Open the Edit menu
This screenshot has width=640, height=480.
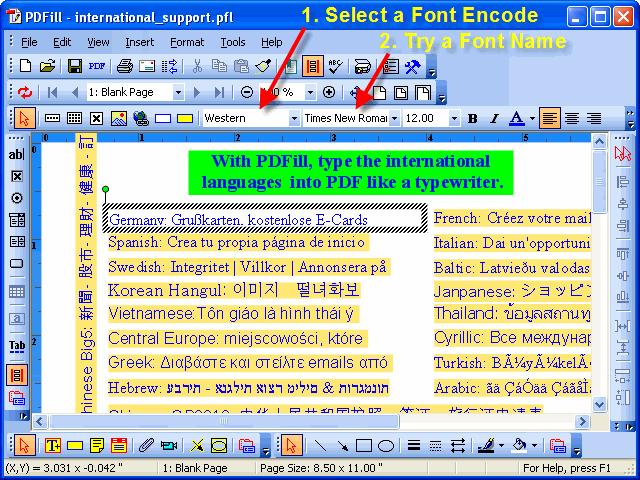[62, 42]
